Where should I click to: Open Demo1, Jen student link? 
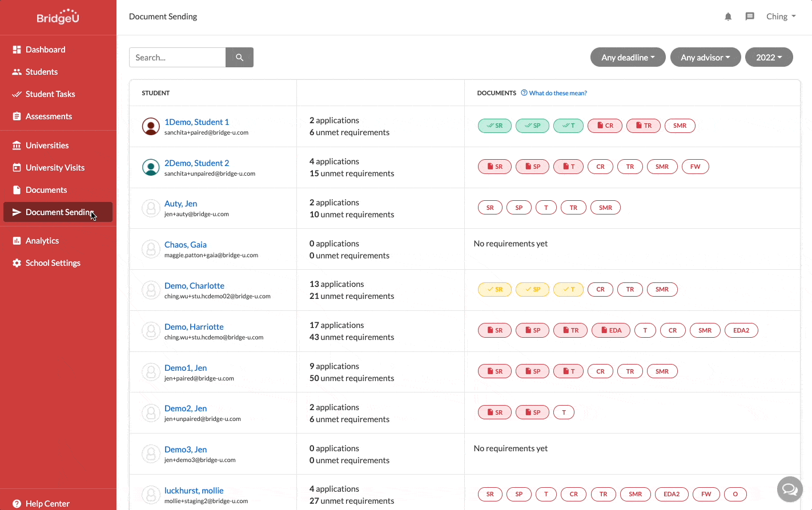click(x=186, y=368)
